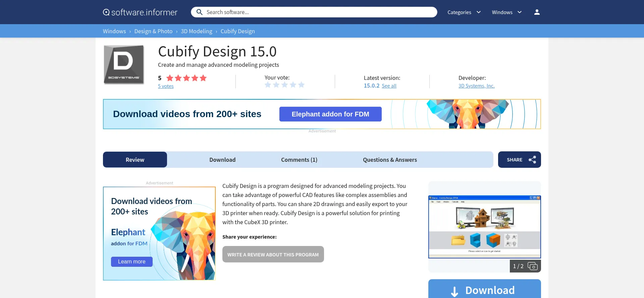Switch to the Download tab
The height and width of the screenshot is (298, 644).
pos(222,160)
